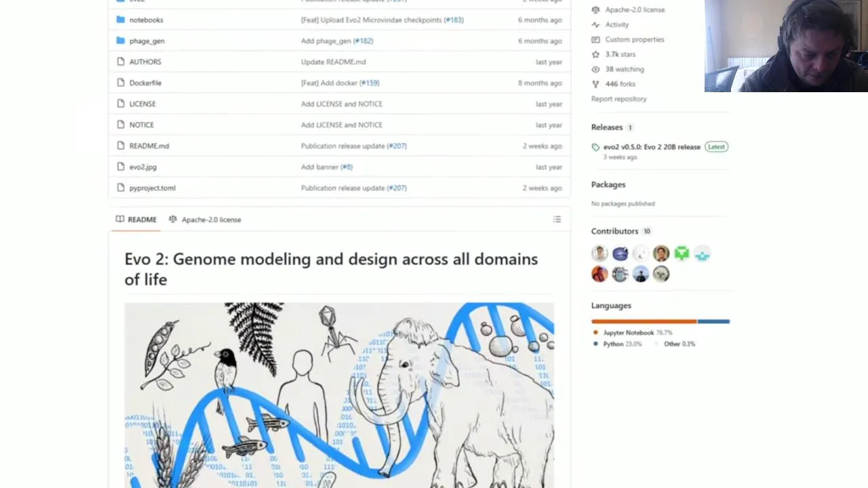868x488 pixels.
Task: Click the AUTHORS file icon
Action: point(120,62)
